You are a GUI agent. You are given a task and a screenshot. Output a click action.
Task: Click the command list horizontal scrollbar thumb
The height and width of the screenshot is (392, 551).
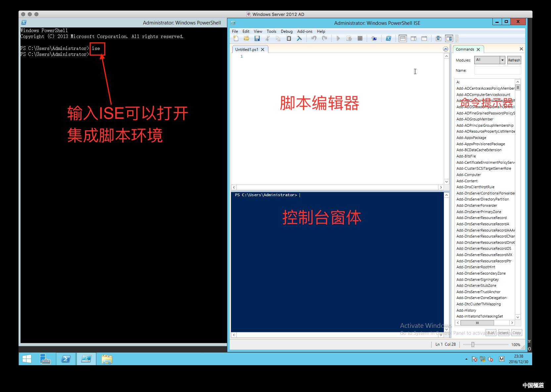click(477, 323)
